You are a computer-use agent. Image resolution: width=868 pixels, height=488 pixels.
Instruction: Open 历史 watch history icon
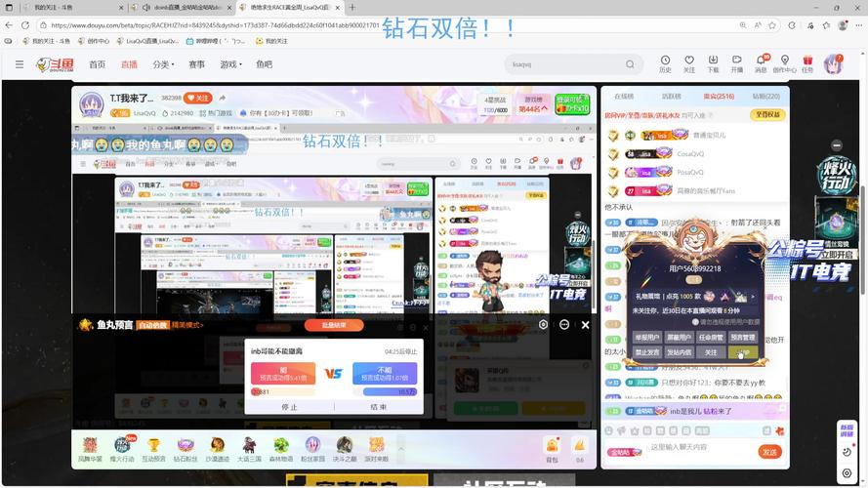[x=665, y=63]
